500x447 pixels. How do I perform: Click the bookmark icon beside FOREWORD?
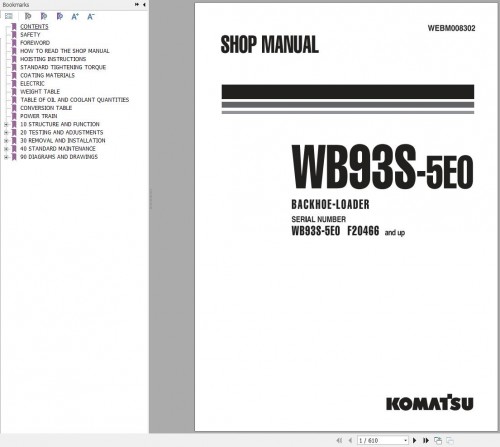coord(14,43)
